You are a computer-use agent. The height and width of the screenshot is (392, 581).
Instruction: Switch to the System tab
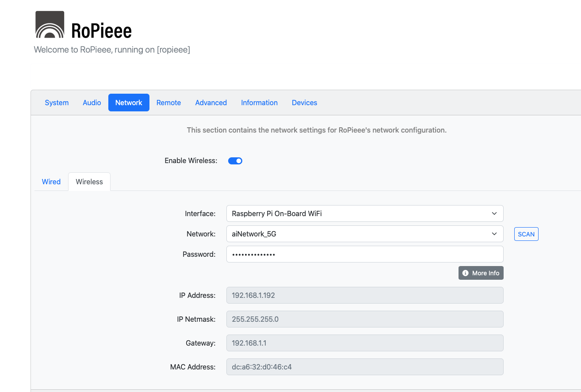coord(57,103)
